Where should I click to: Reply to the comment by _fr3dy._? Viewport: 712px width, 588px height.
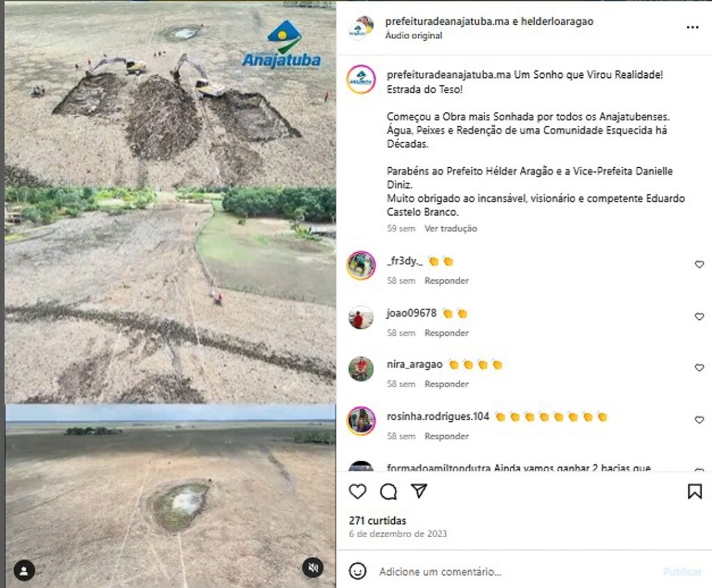click(x=446, y=281)
